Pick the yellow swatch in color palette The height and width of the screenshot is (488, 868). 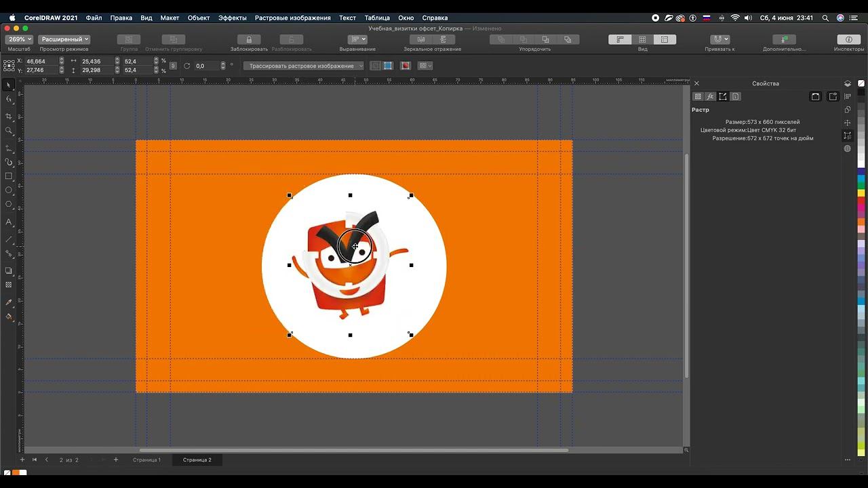pyautogui.click(x=861, y=193)
